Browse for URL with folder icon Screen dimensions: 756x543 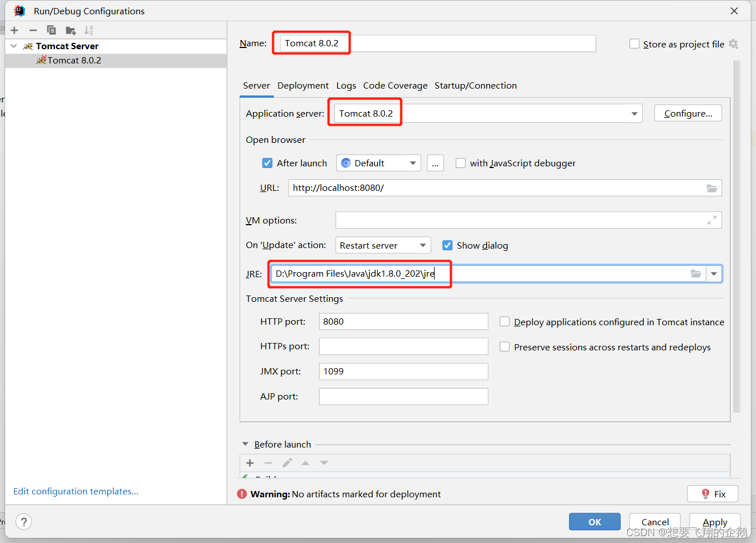click(x=712, y=188)
